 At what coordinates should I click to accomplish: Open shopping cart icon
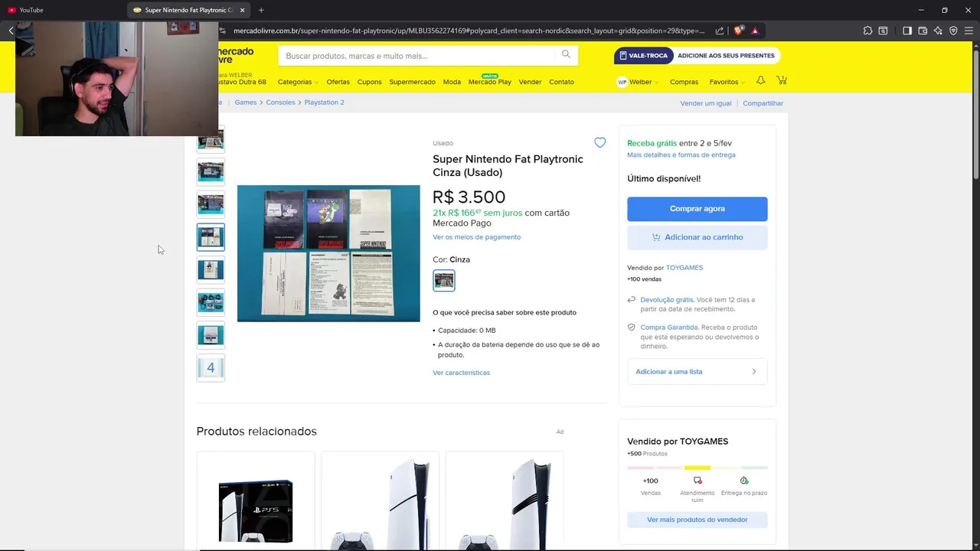(x=782, y=80)
